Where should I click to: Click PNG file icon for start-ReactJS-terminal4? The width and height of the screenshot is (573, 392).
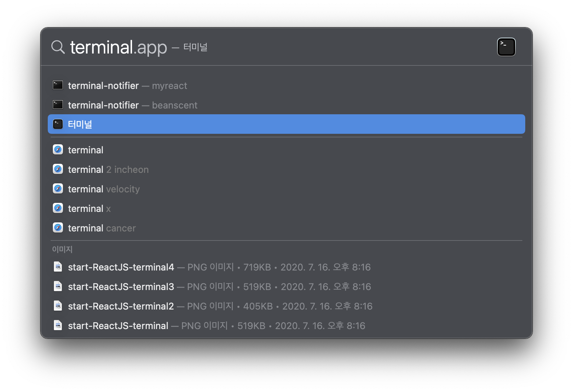58,267
